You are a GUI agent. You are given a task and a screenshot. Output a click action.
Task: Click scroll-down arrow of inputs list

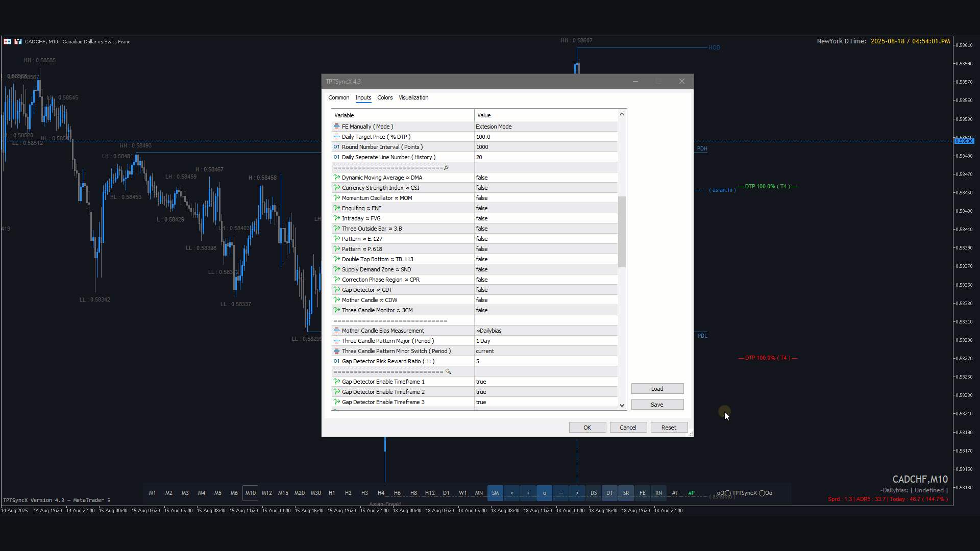(622, 406)
